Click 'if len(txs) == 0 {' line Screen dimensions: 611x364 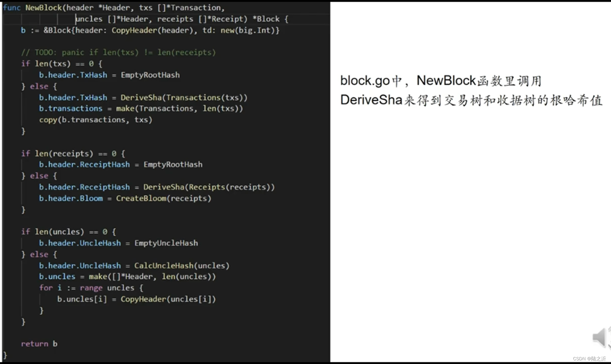62,63
